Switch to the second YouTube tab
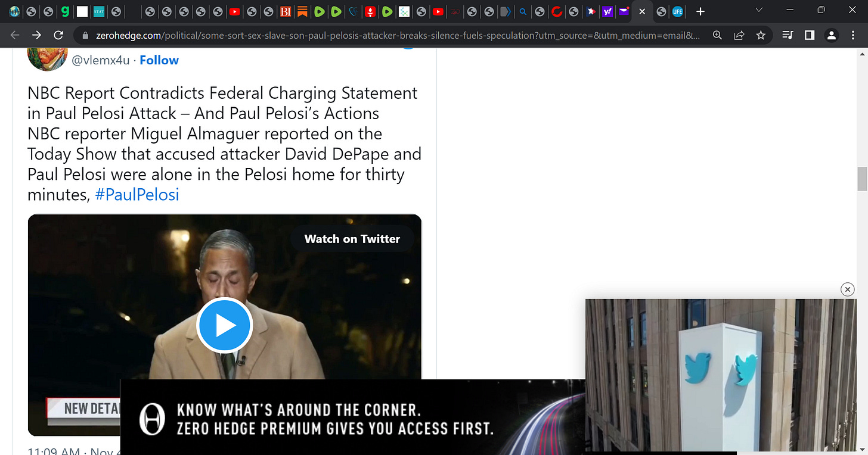The image size is (868, 455). 438,11
